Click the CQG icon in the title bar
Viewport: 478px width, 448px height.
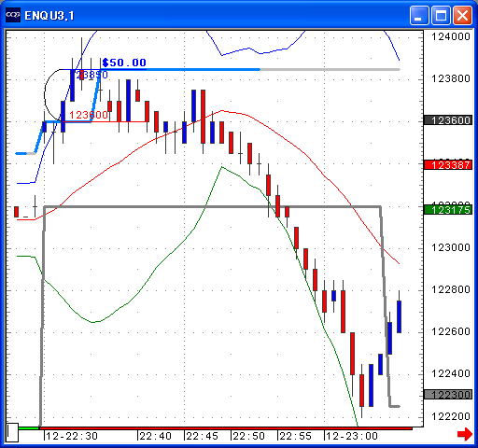[13, 15]
